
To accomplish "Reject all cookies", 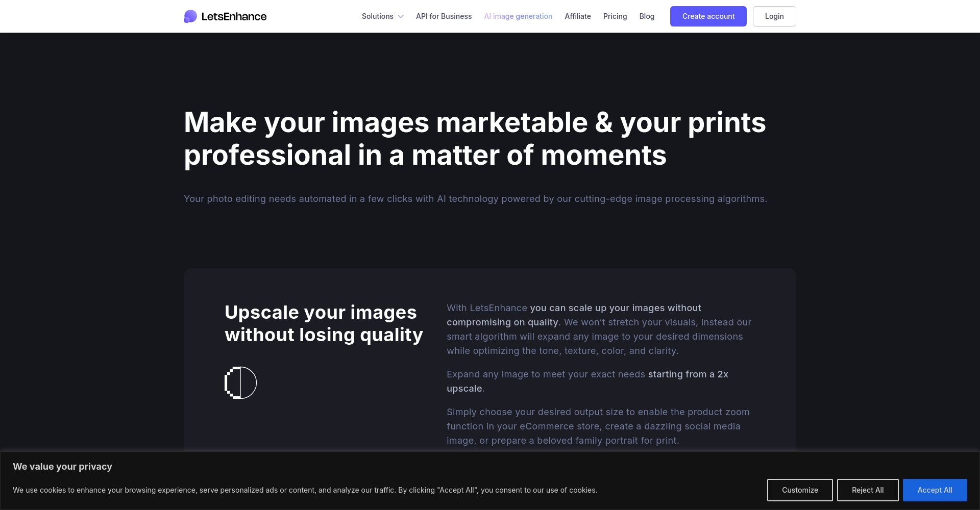I will click(868, 490).
